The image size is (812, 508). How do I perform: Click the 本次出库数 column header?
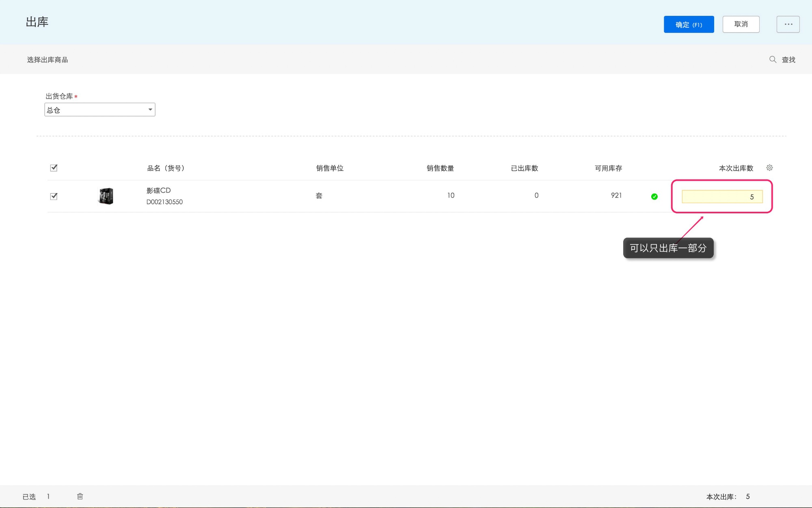click(x=736, y=168)
